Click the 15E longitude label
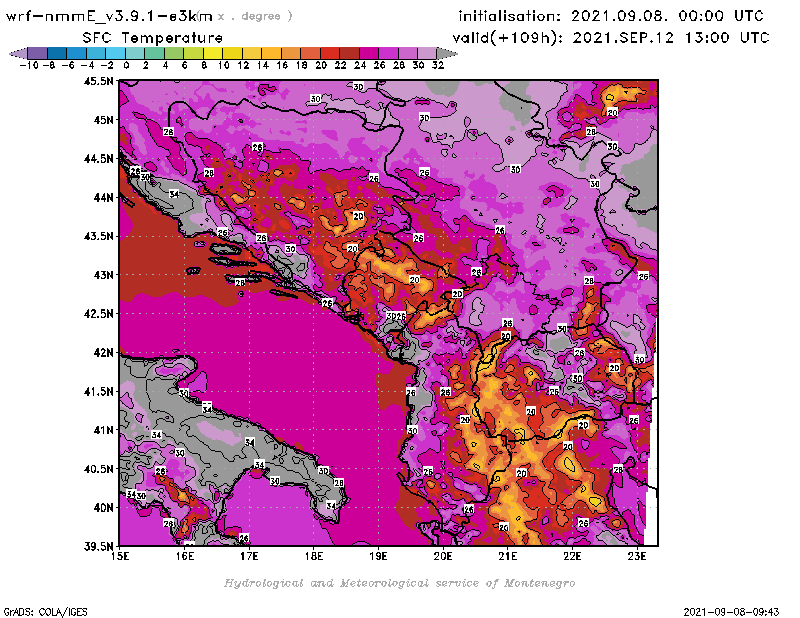The width and height of the screenshot is (800, 618). [120, 556]
